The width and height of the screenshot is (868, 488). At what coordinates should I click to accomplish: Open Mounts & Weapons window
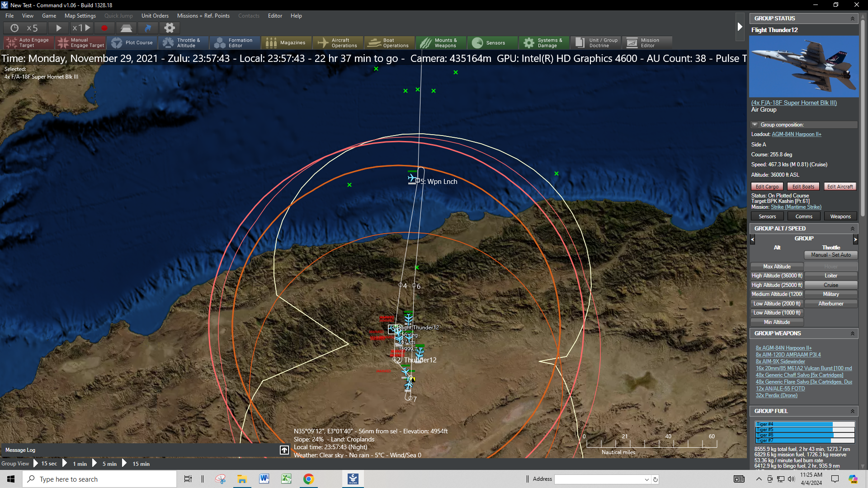[x=441, y=42]
